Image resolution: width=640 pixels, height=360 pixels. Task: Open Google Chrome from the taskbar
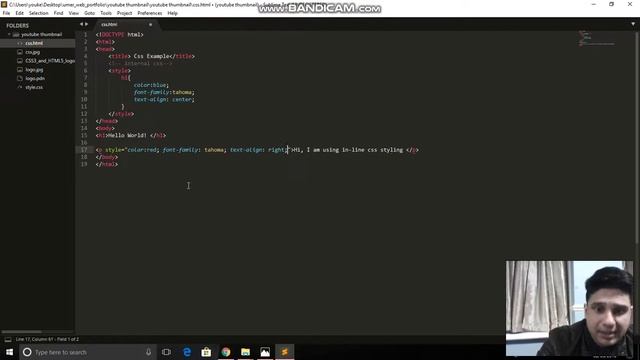point(226,352)
